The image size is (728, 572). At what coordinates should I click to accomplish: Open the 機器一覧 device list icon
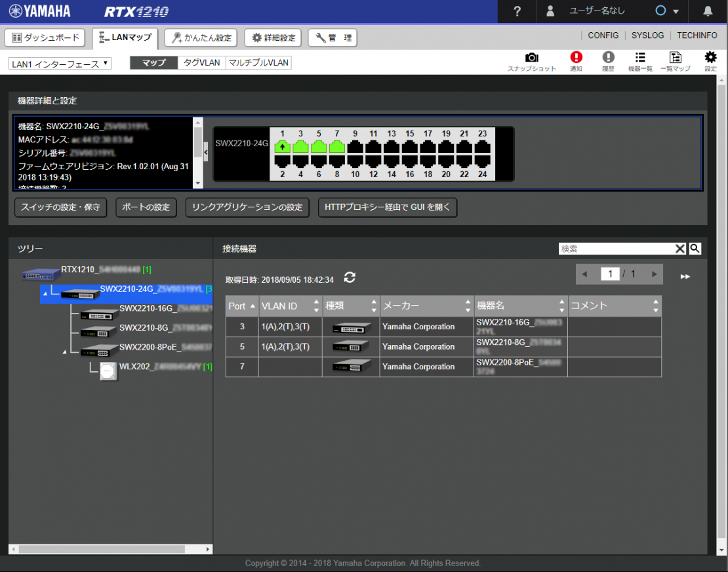pyautogui.click(x=639, y=61)
